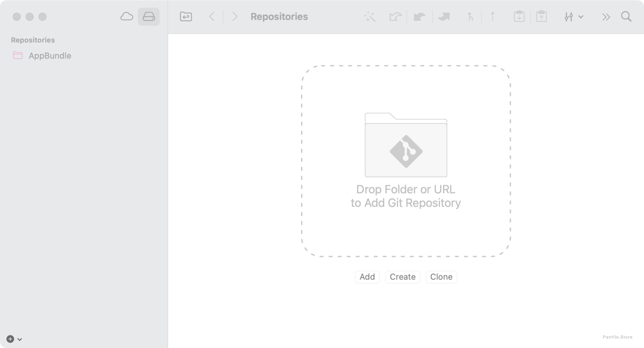Click the solid up-right push arrow icon
644x348 pixels.
pyautogui.click(x=444, y=17)
